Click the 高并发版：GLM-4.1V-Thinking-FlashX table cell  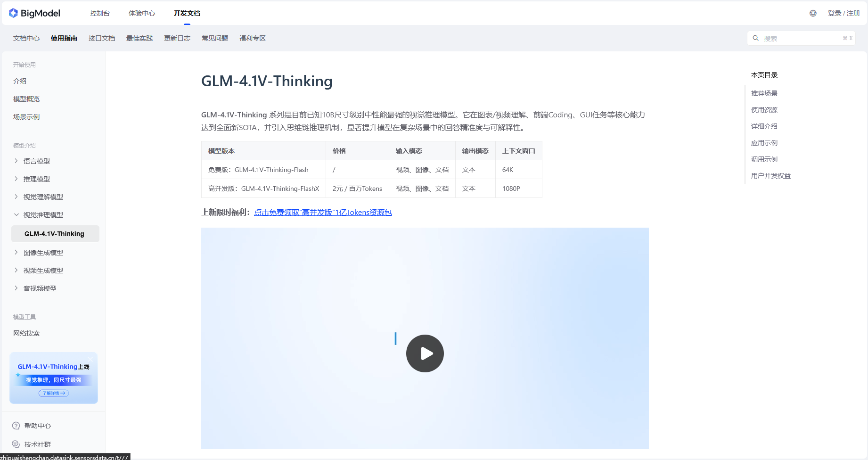(263, 189)
